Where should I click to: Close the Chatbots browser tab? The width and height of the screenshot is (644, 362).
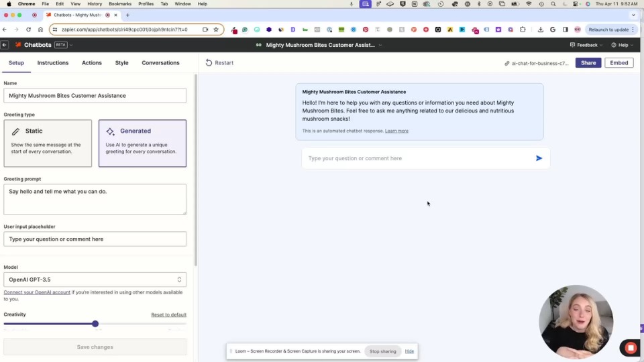(116, 15)
